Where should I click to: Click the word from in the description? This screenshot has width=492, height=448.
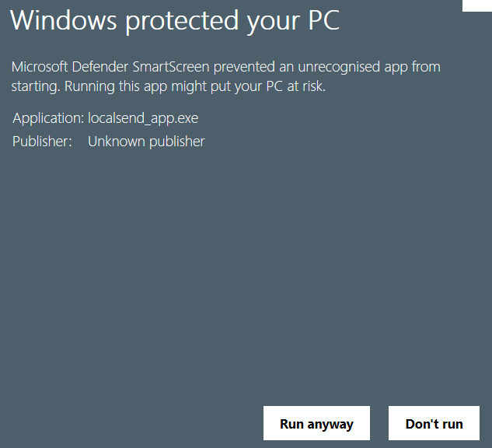coord(426,67)
